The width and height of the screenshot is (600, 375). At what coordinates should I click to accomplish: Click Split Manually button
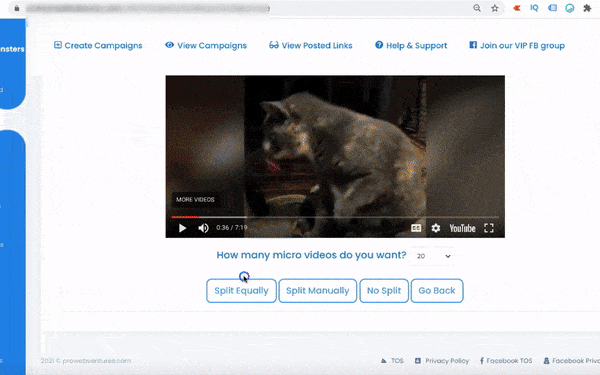pos(318,291)
